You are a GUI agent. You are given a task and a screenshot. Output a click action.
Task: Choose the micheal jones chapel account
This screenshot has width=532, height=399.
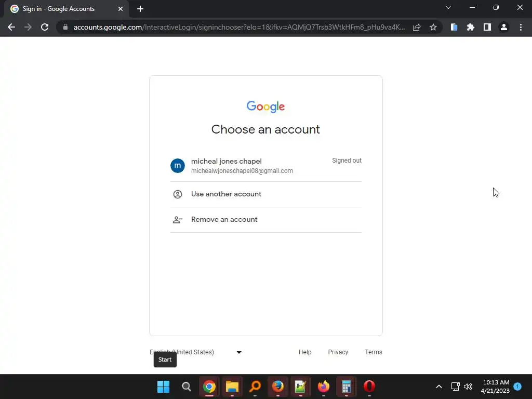[265, 166]
